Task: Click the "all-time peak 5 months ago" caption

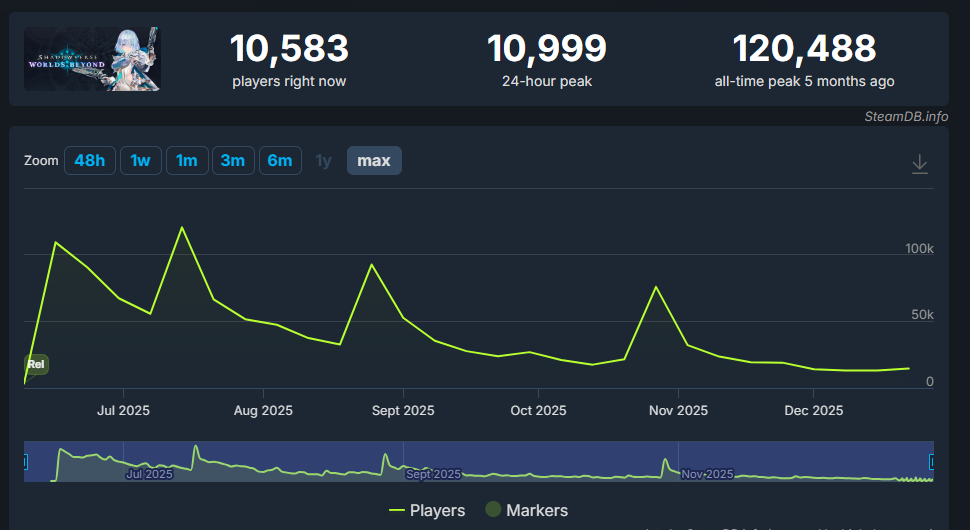Action: pyautogui.click(x=804, y=81)
